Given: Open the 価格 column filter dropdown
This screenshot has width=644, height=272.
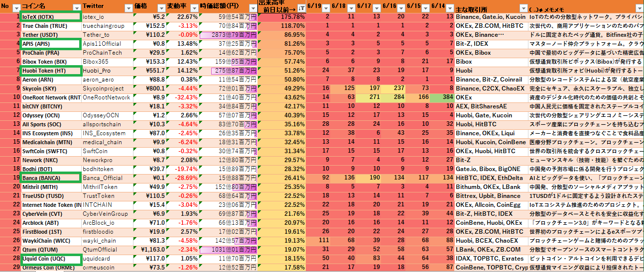Looking at the screenshot, I should coord(160,7).
